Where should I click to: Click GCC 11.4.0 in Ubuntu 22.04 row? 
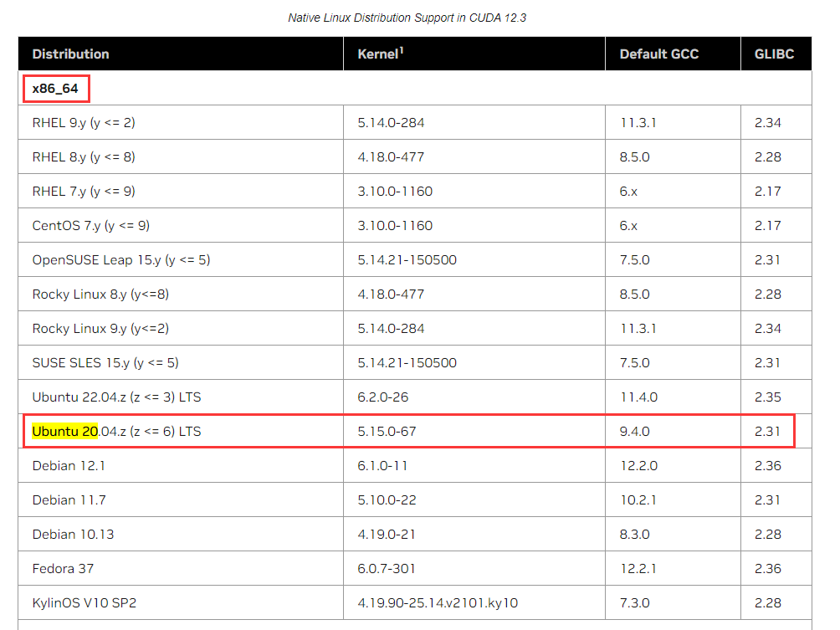(x=639, y=397)
